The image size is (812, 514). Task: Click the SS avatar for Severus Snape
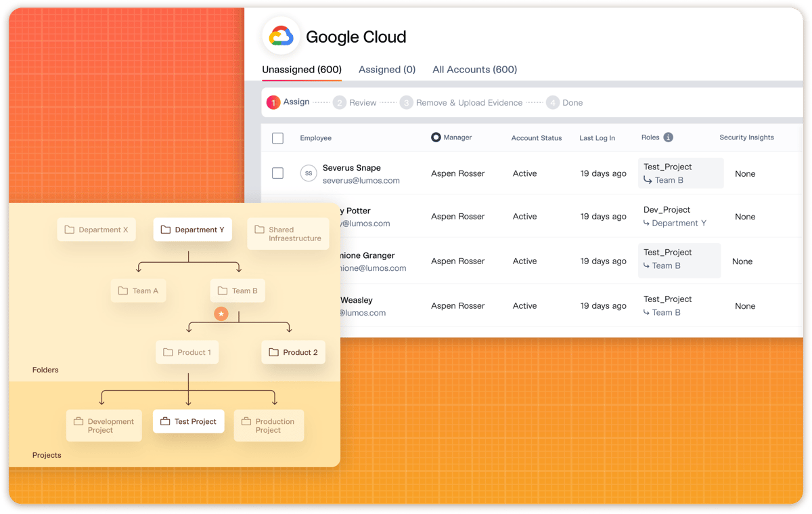click(309, 173)
